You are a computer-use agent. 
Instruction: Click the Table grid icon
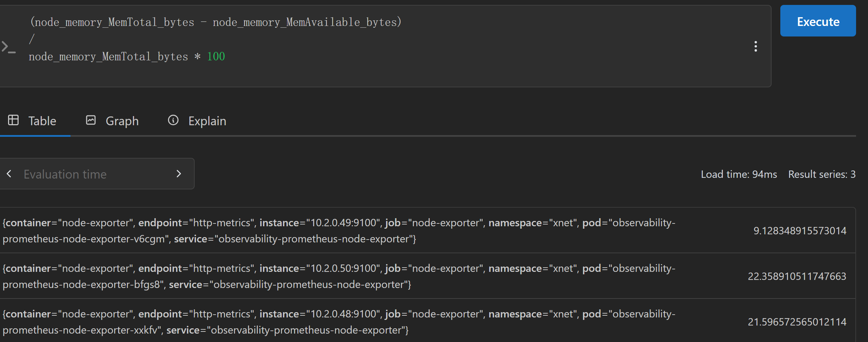[x=13, y=120]
